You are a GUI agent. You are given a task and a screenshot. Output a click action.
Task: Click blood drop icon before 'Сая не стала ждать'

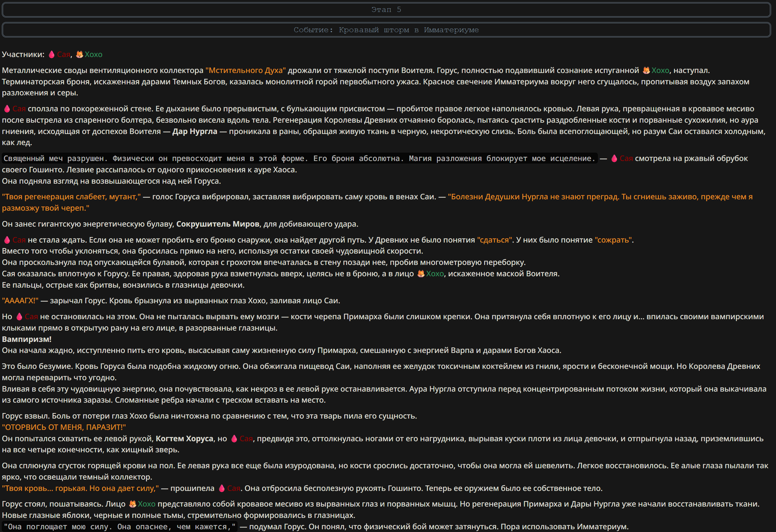pos(7,240)
